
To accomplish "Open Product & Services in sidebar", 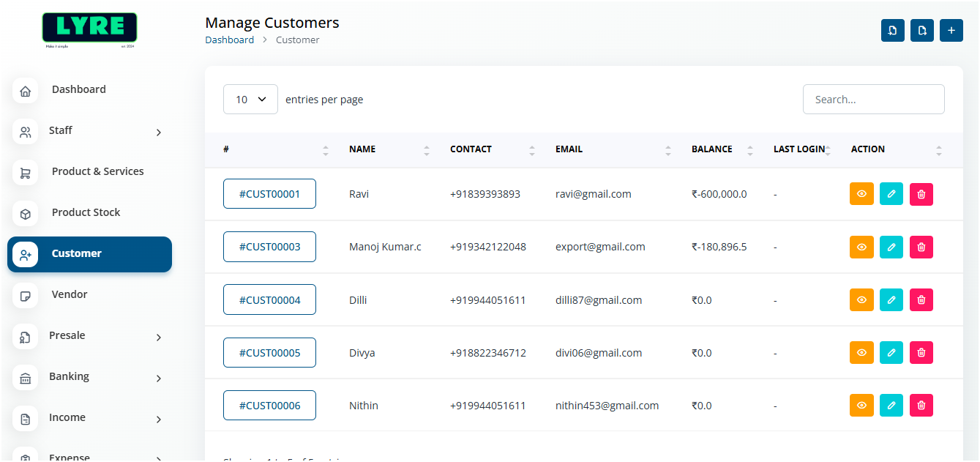I will click(97, 171).
